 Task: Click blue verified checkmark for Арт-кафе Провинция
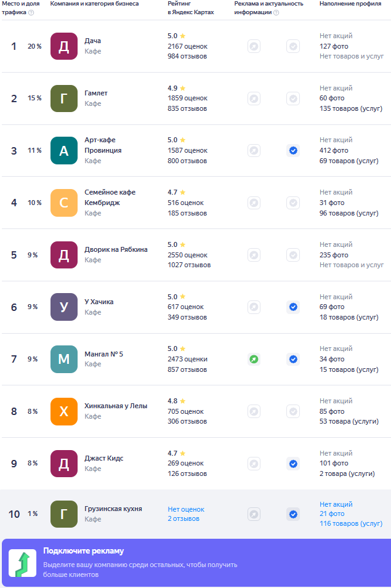pos(293,150)
